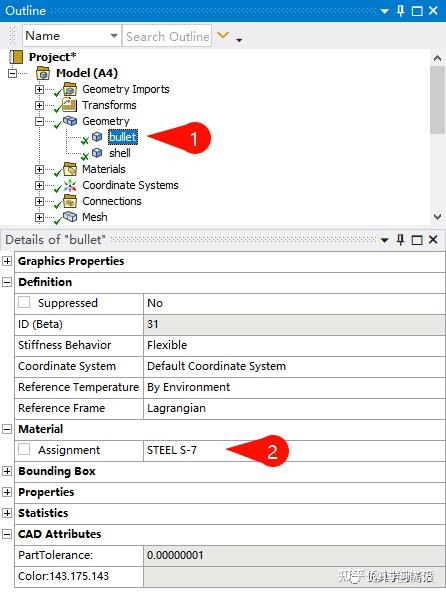Click the outline scrollbar down arrow

click(x=437, y=217)
